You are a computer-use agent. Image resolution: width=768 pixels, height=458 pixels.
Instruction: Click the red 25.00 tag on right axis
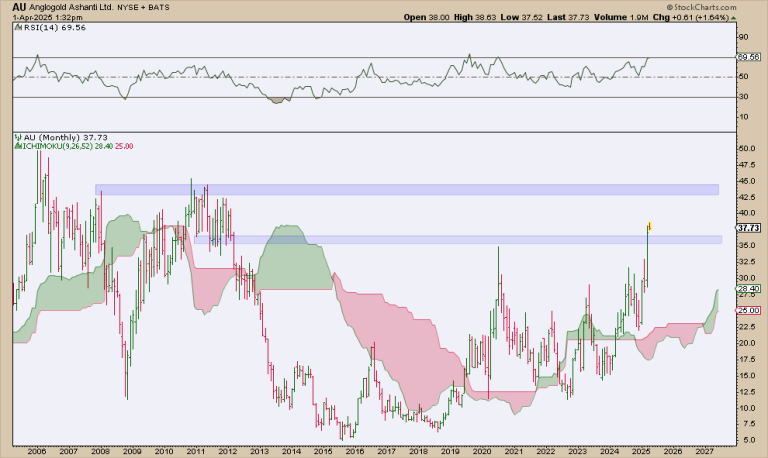748,311
